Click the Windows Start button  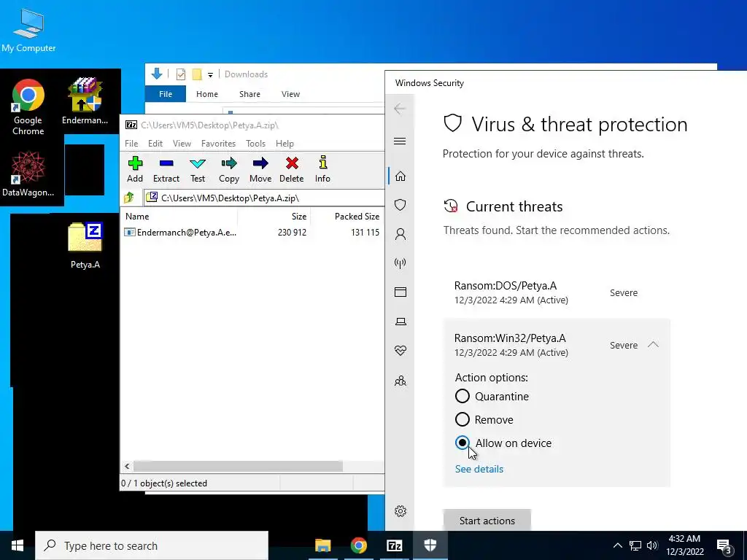click(18, 545)
